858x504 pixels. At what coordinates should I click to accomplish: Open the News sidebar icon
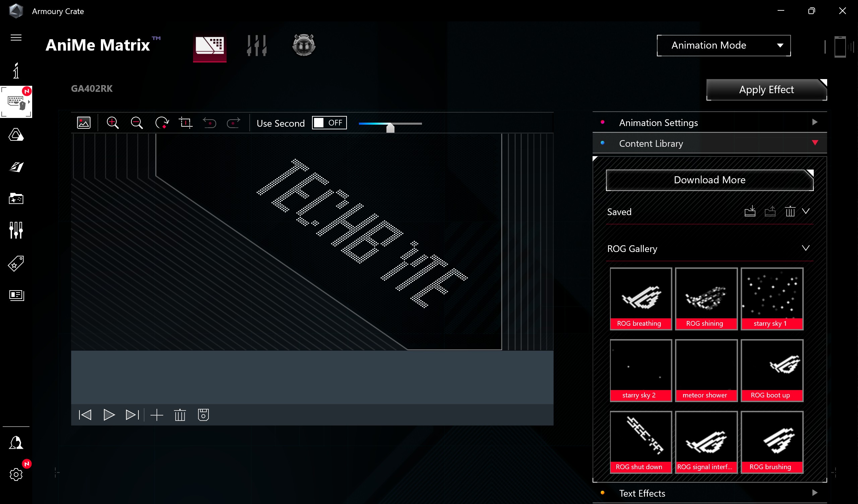pos(16,295)
